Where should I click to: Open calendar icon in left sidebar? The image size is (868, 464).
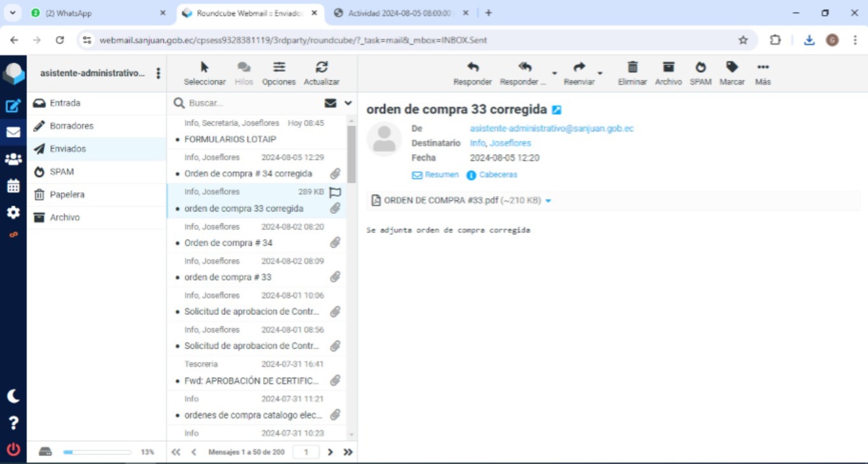(x=13, y=186)
